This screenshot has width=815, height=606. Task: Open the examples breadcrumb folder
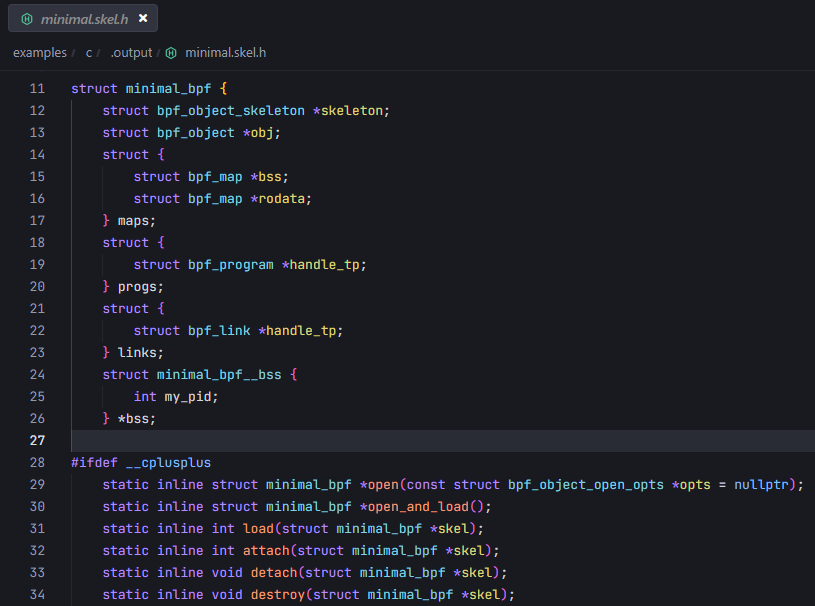[x=40, y=52]
